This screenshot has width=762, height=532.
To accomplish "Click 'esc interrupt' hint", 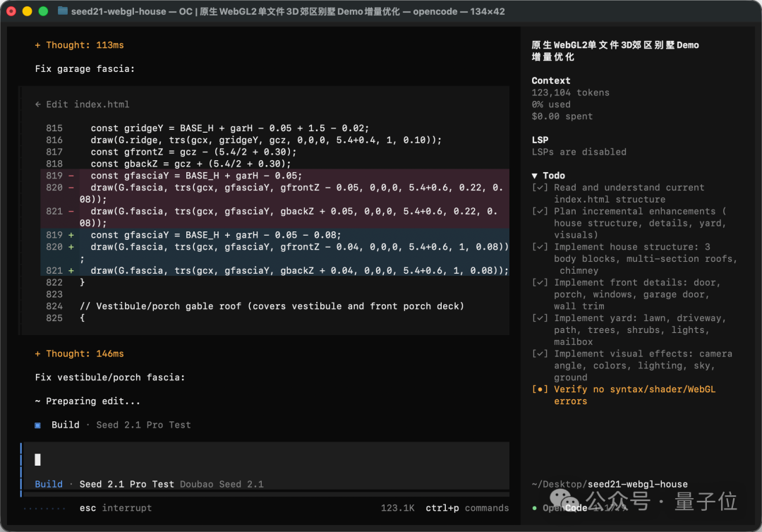I will click(x=116, y=508).
